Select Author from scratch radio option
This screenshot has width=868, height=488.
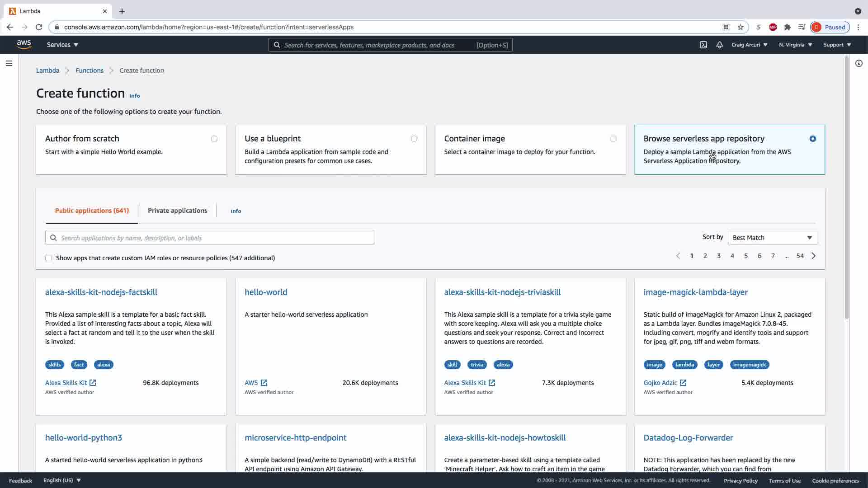tap(214, 139)
